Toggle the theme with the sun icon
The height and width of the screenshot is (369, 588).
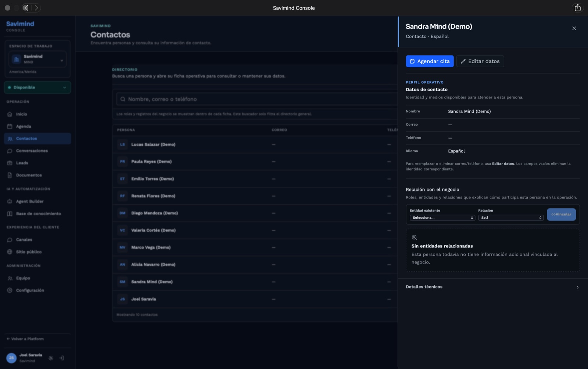[x=51, y=358]
